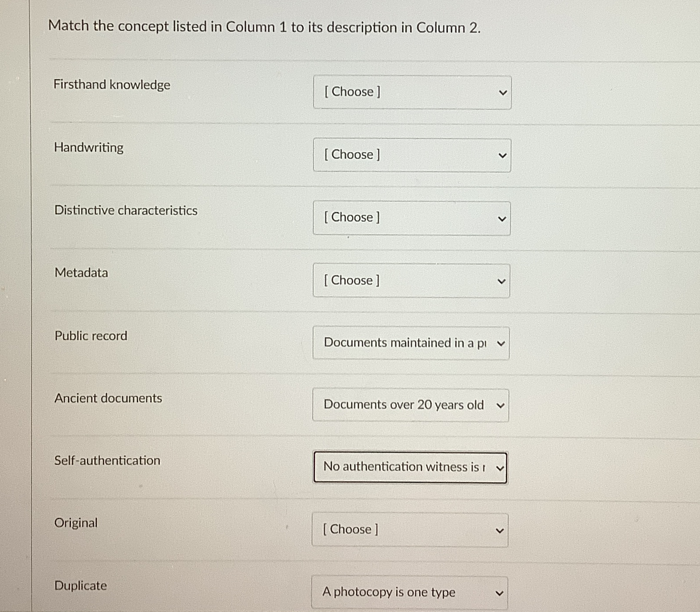Open the Handwriting choice dropdown
700x612 pixels.
click(411, 155)
